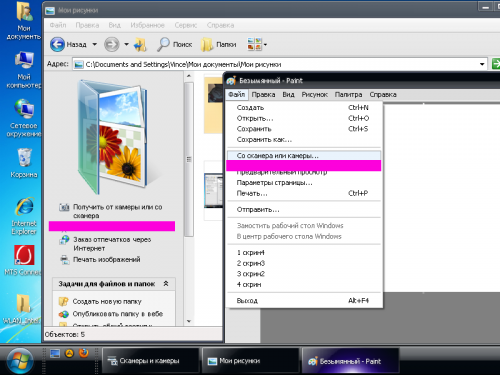The height and width of the screenshot is (375, 500).
Task: Open recent file 2 скрин3
Action: [x=304, y=263]
